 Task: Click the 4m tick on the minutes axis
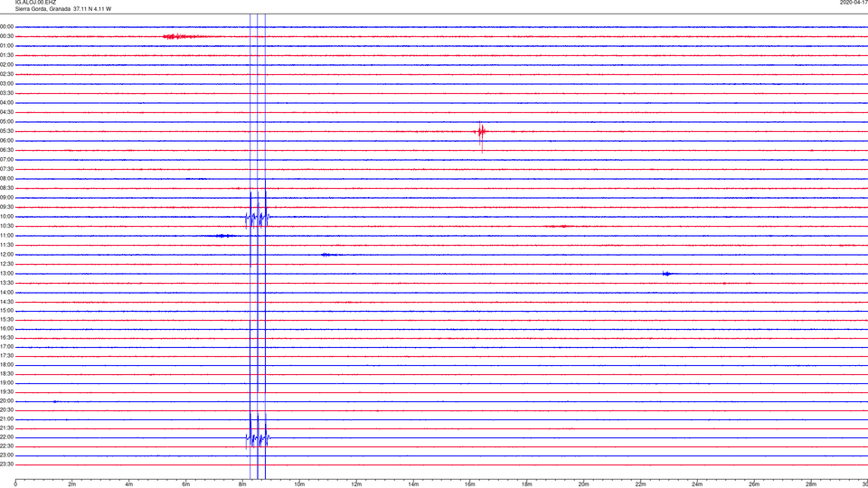[x=129, y=484]
